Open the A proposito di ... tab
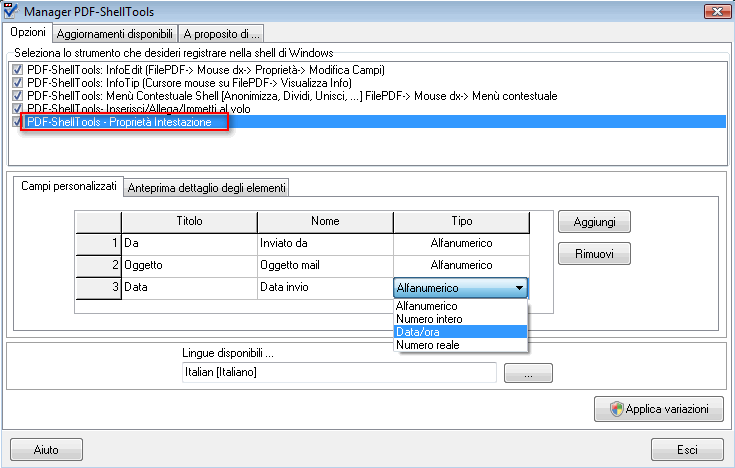735x468 pixels. click(221, 34)
